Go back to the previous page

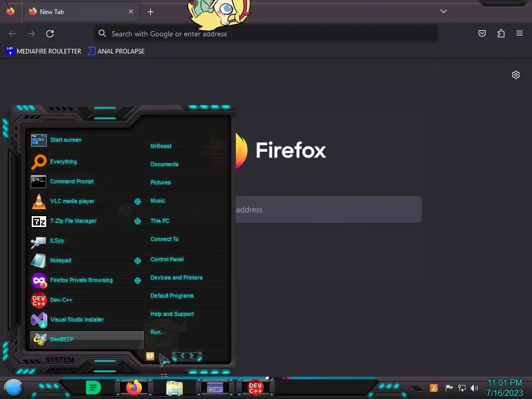coord(12,34)
